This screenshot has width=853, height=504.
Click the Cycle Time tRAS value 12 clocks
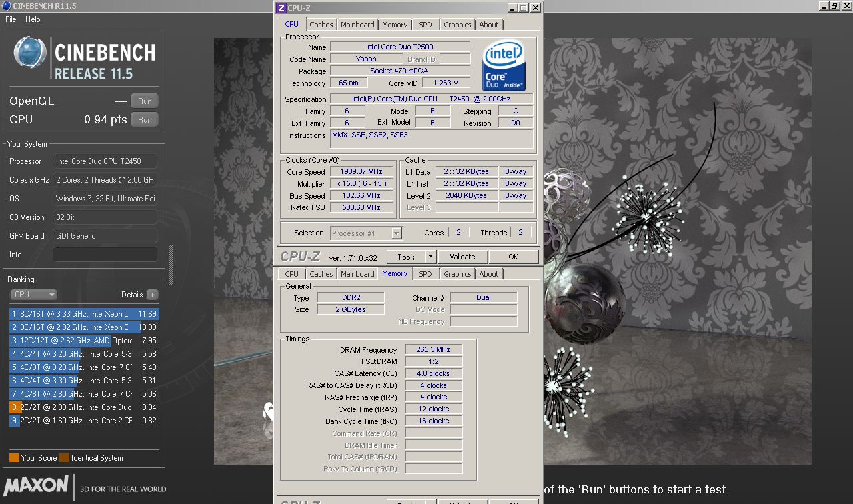pos(434,409)
